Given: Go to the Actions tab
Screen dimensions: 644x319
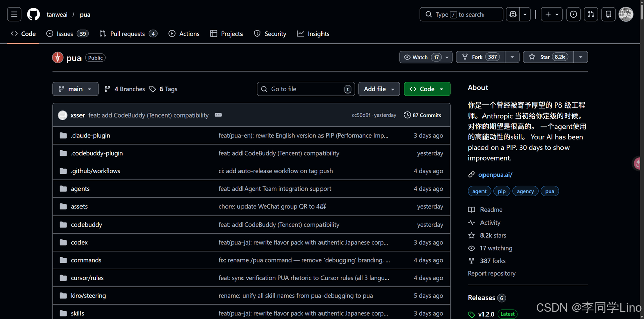Looking at the screenshot, I should pos(184,34).
